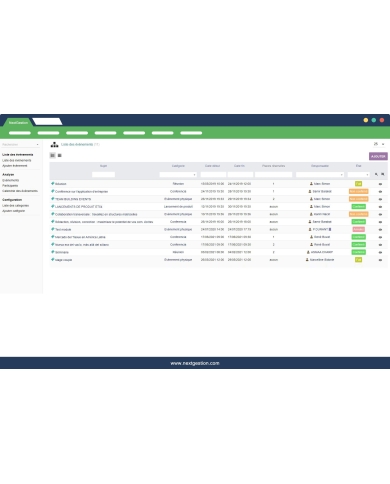Screen dimensions: 390x484
Task: Open the Etat filter dropdown
Action: pos(358,174)
